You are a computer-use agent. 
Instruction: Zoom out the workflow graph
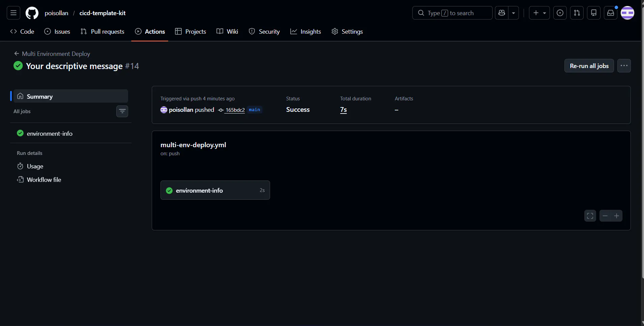coord(605,216)
